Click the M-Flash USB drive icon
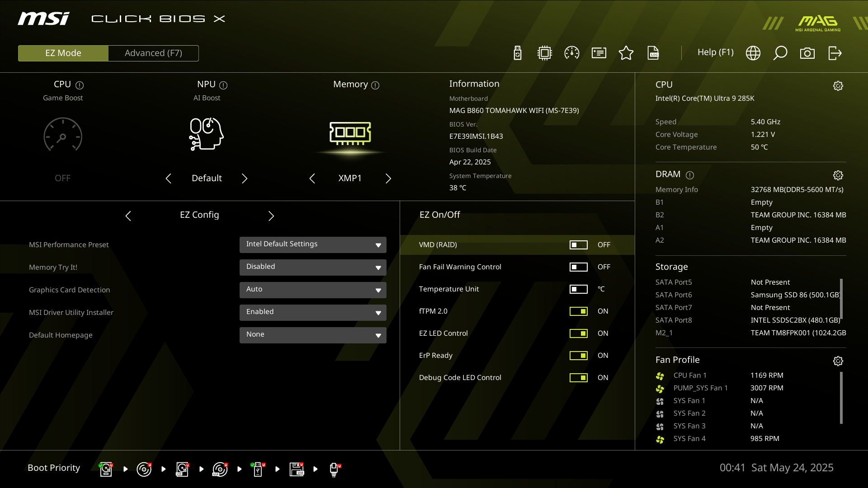 [x=518, y=53]
